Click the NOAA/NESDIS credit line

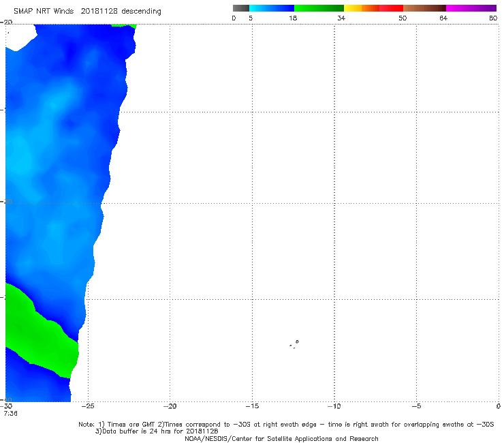pyautogui.click(x=281, y=438)
